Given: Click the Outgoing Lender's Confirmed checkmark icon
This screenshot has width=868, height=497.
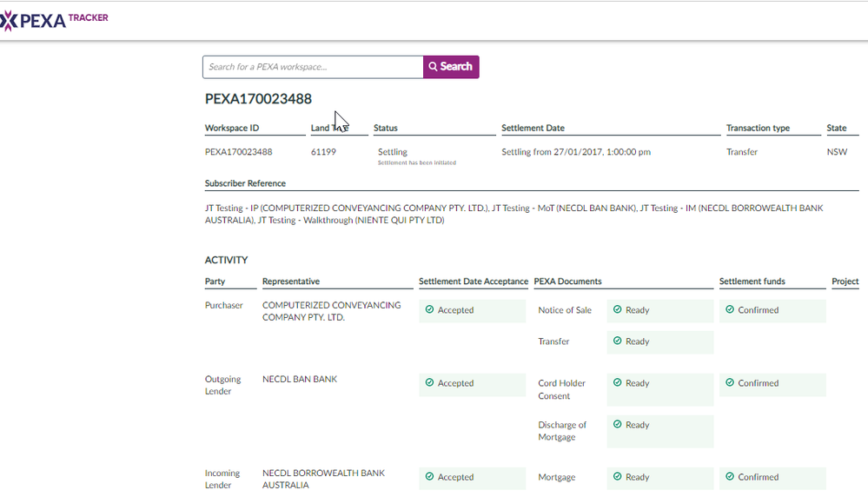Looking at the screenshot, I should pos(730,383).
